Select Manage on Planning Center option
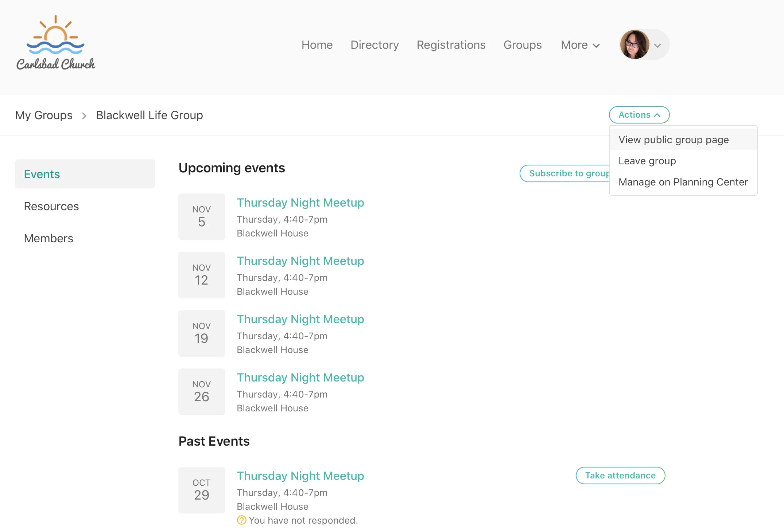 click(683, 182)
